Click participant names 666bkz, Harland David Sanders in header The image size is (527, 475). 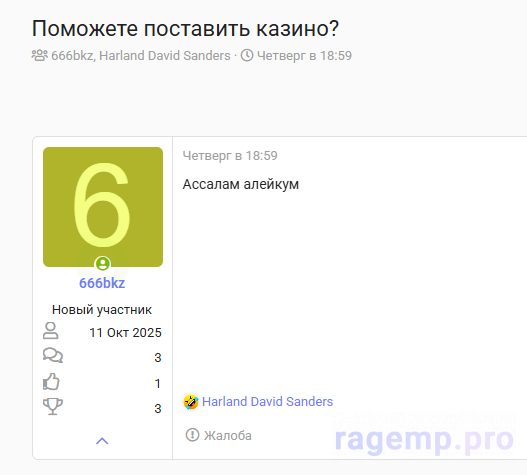[141, 56]
